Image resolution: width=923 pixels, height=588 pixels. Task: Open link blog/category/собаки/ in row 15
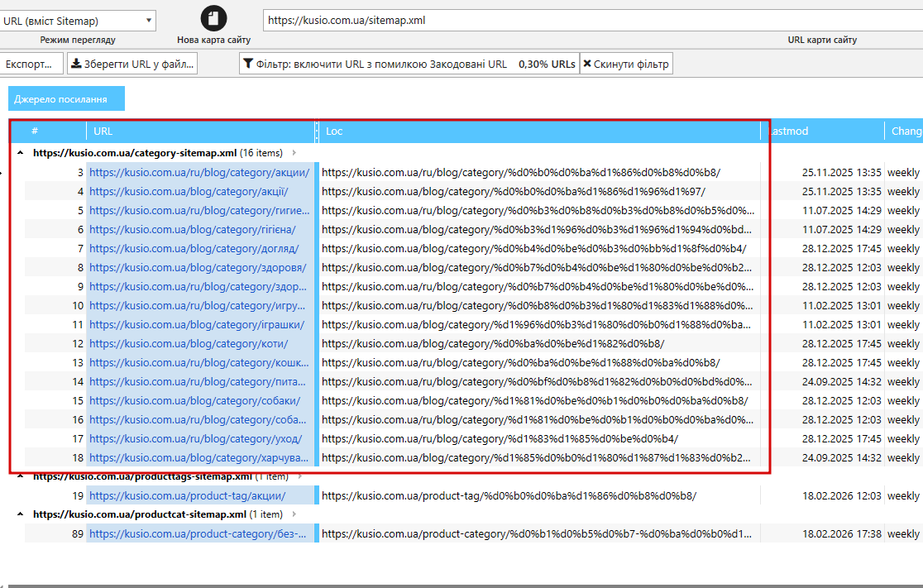(195, 401)
